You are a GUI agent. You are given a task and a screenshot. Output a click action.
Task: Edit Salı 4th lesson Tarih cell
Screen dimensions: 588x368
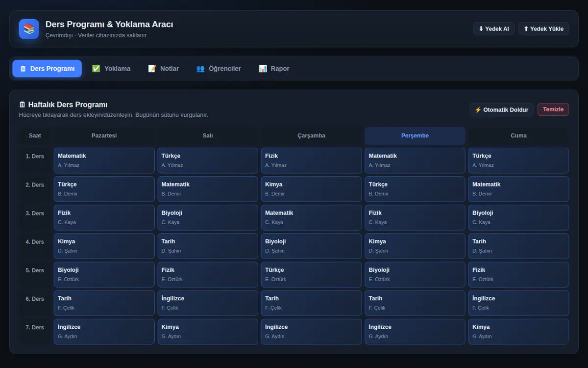tap(208, 246)
